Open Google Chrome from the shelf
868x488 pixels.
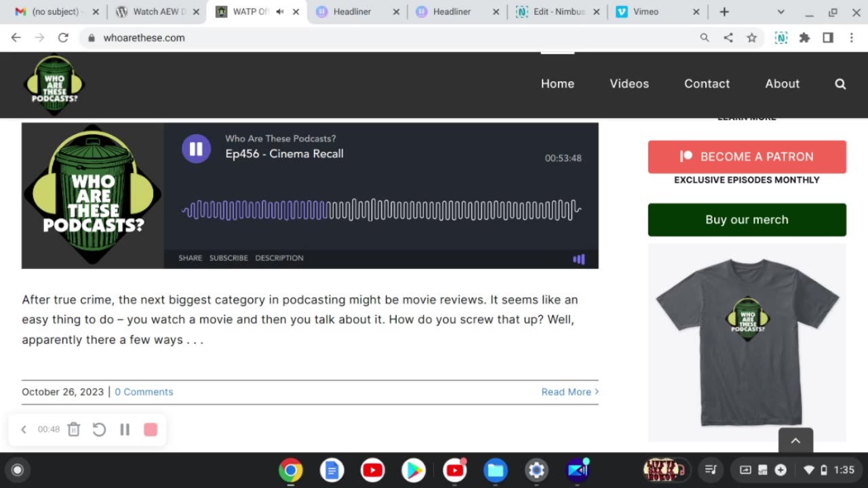point(291,470)
